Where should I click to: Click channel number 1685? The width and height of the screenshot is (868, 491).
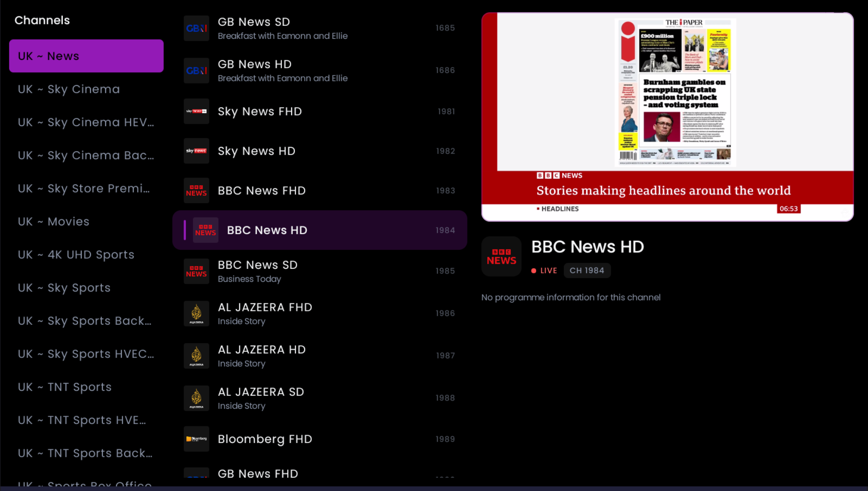pos(445,28)
